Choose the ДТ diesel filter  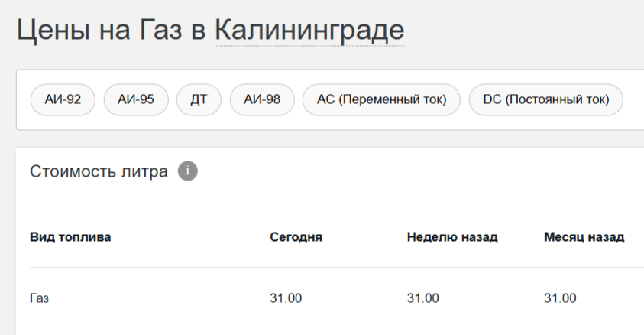pyautogui.click(x=199, y=99)
